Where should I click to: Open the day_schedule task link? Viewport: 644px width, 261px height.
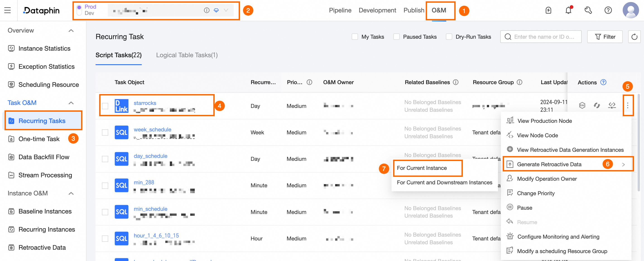click(x=150, y=156)
